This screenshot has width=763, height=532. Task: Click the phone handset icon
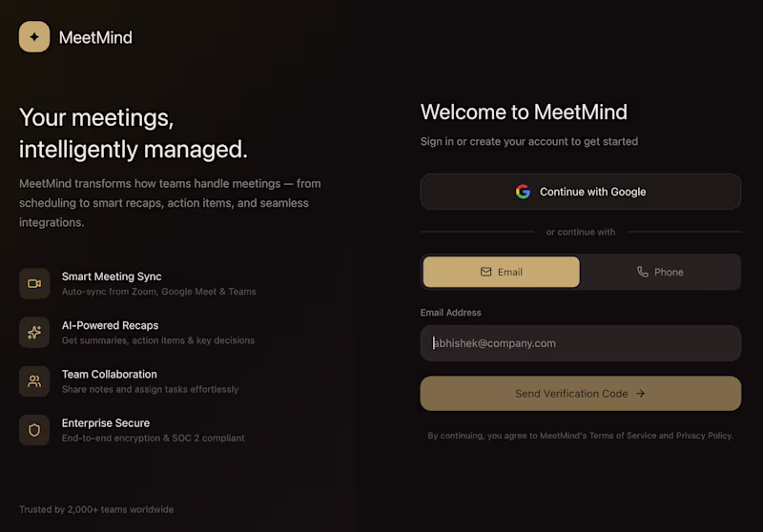[x=642, y=272]
